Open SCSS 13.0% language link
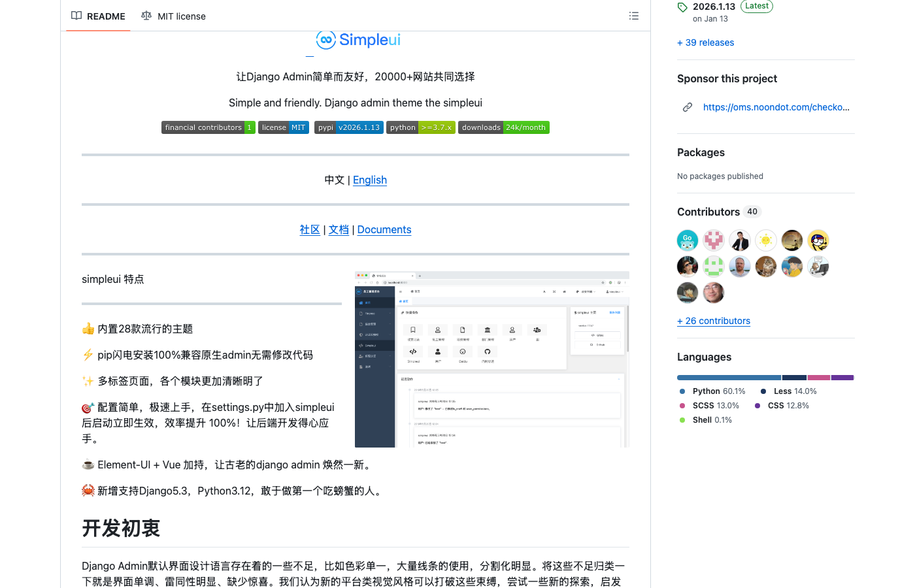Image resolution: width=915 pixels, height=588 pixels. 709,406
